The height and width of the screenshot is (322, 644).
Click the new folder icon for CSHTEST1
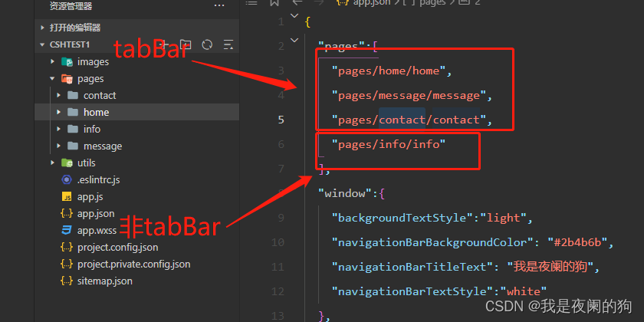point(186,44)
